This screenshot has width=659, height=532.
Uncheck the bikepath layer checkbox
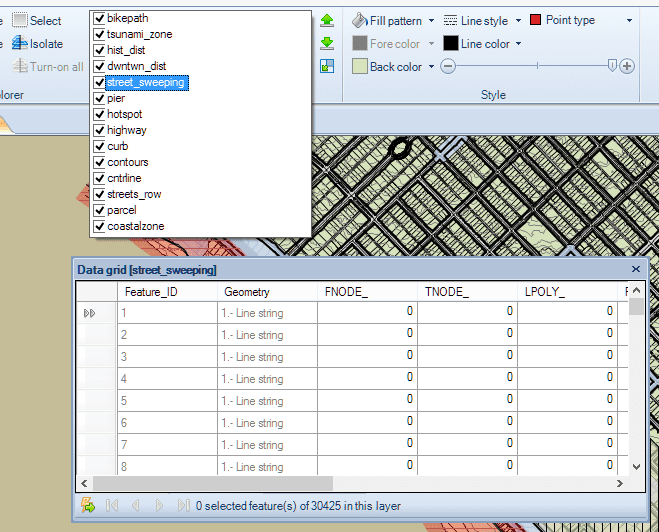[99, 18]
